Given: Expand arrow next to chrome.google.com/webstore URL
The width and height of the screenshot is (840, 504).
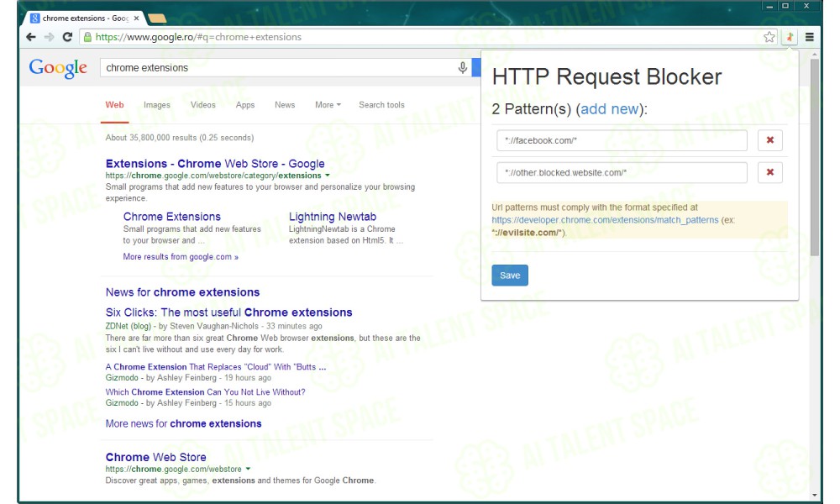Looking at the screenshot, I should [248, 470].
